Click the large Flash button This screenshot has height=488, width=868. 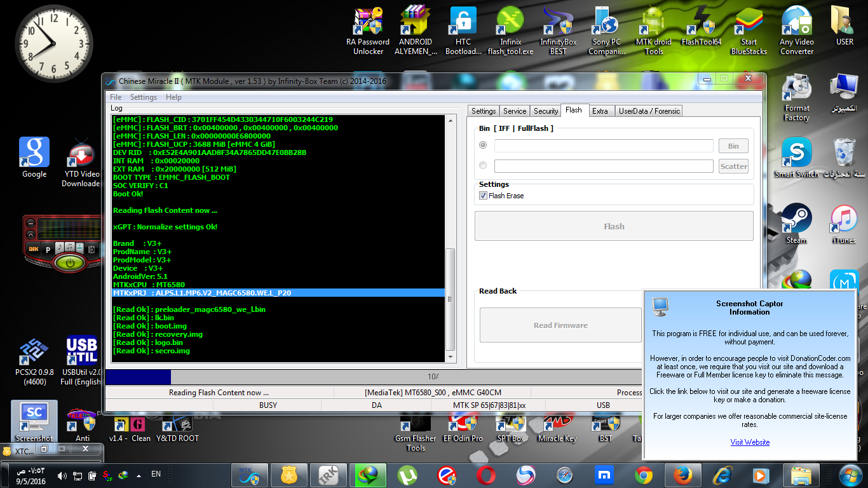pyautogui.click(x=614, y=226)
